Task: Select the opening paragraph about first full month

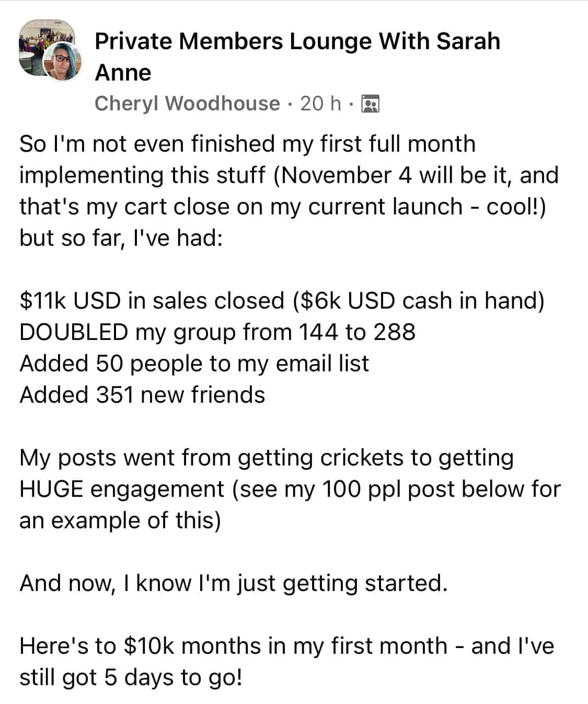Action: pos(289,191)
